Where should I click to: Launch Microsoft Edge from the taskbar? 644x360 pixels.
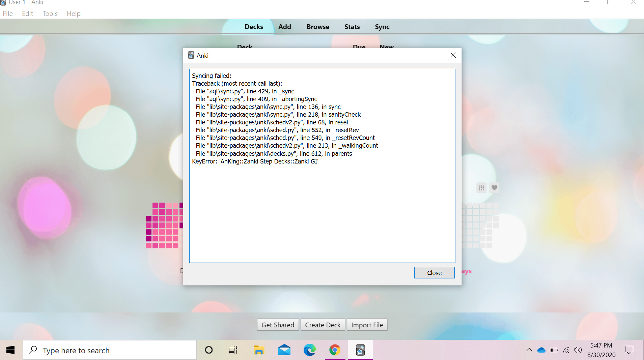309,350
